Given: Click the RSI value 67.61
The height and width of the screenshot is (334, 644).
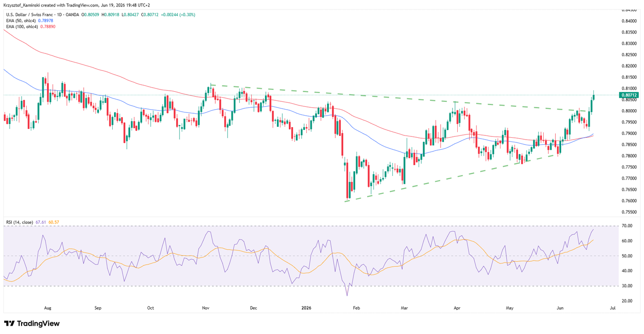Looking at the screenshot, I should [x=40, y=222].
